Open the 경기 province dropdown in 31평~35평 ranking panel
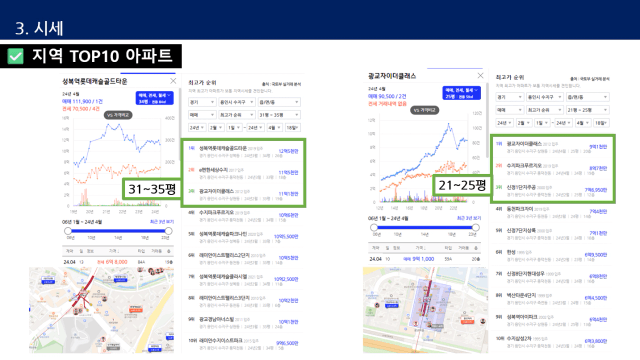Screen dimensions: 640x360 (x=202, y=102)
